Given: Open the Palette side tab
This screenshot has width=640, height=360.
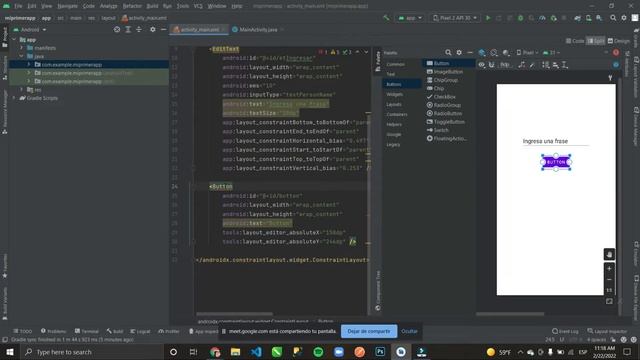Looking at the screenshot, I should click(x=378, y=61).
